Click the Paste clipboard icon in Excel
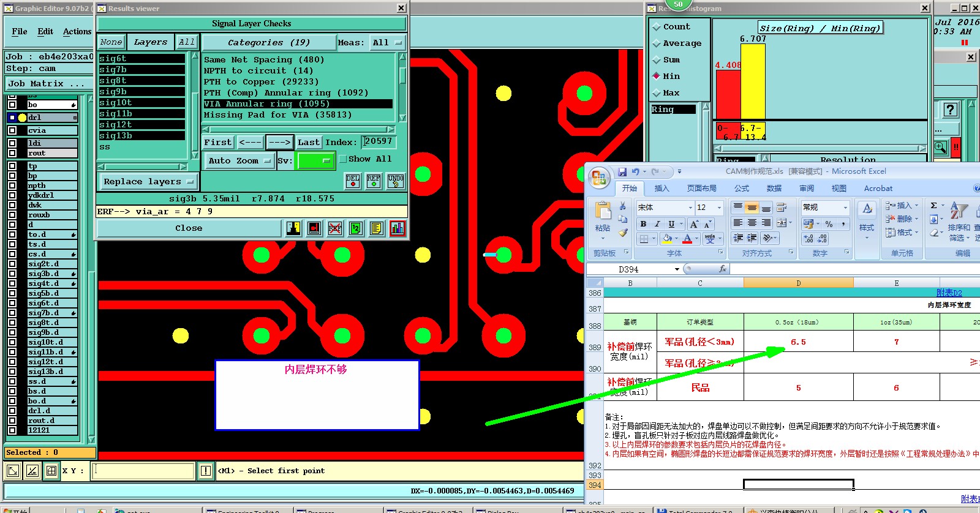The height and width of the screenshot is (513, 980). pos(603,212)
